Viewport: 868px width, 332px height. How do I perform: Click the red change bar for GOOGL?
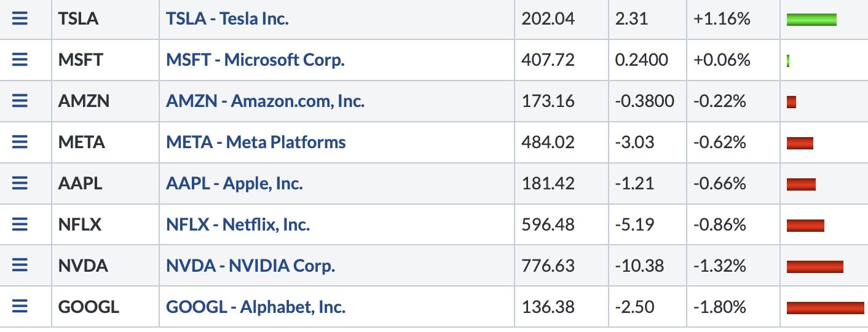tap(825, 307)
